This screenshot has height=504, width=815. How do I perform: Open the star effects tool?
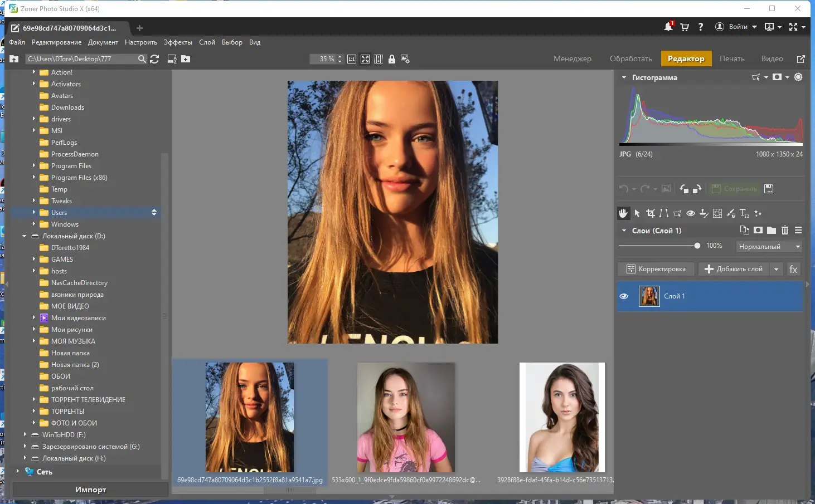758,213
